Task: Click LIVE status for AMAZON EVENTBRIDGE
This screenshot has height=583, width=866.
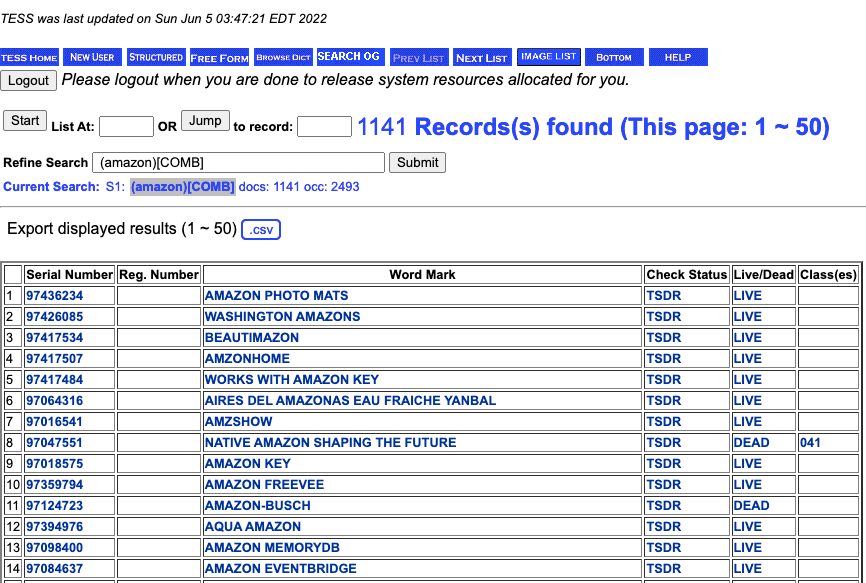Action: pos(747,568)
